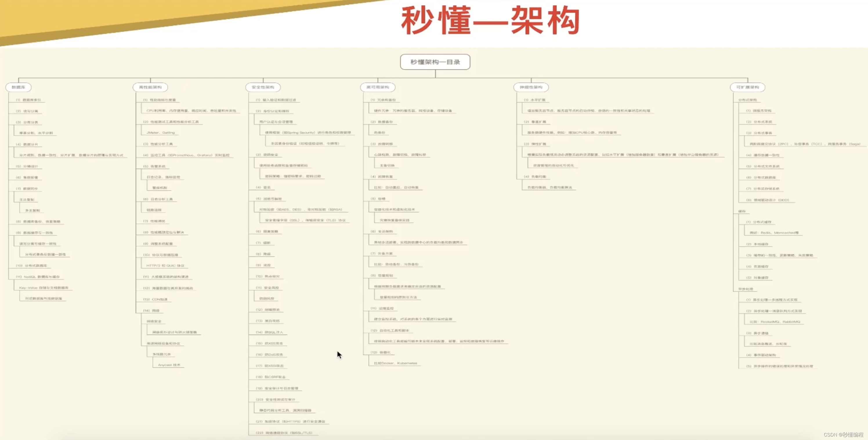Click the CSDN @秒懂编程 watermark

pos(843,435)
